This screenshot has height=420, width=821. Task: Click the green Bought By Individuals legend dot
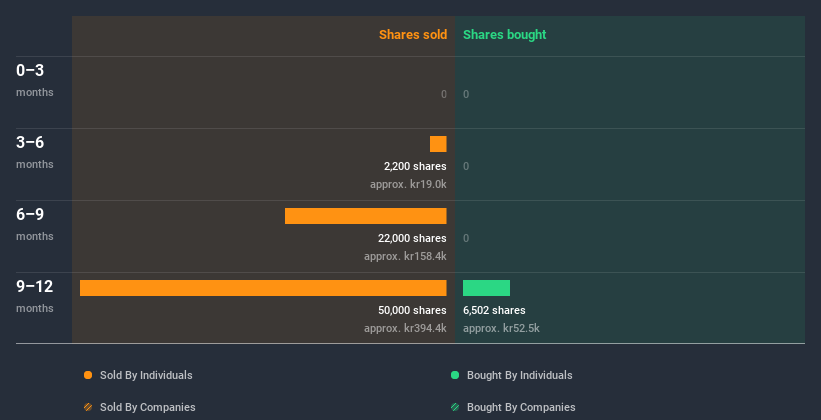(455, 375)
